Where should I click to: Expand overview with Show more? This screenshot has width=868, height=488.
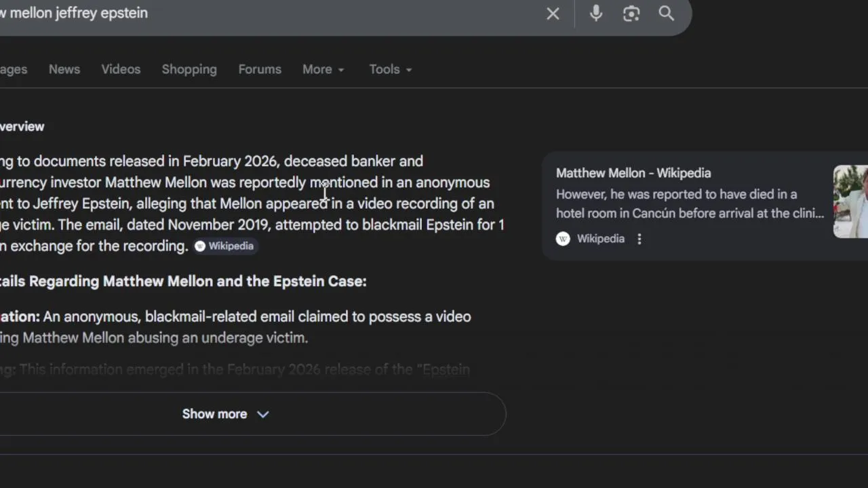click(225, 414)
